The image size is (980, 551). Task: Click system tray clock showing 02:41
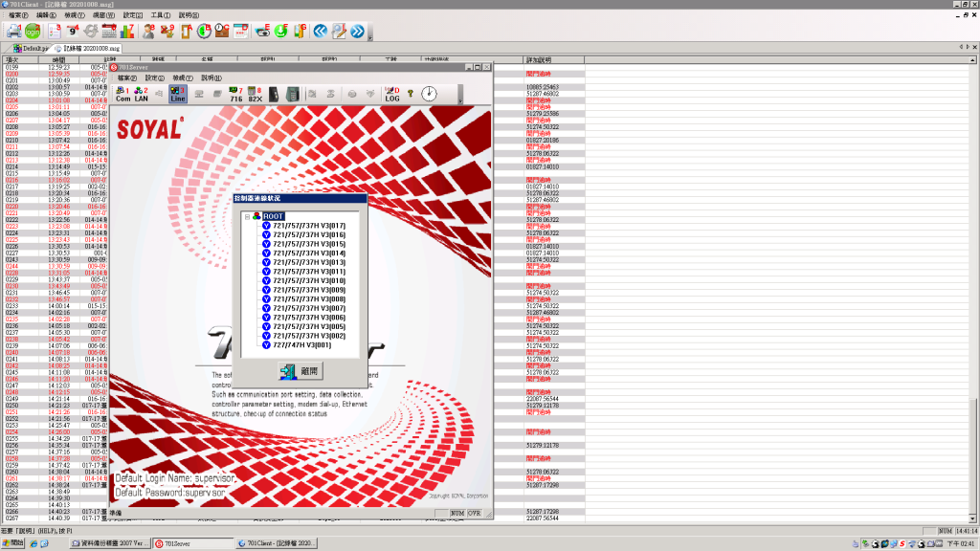point(963,543)
